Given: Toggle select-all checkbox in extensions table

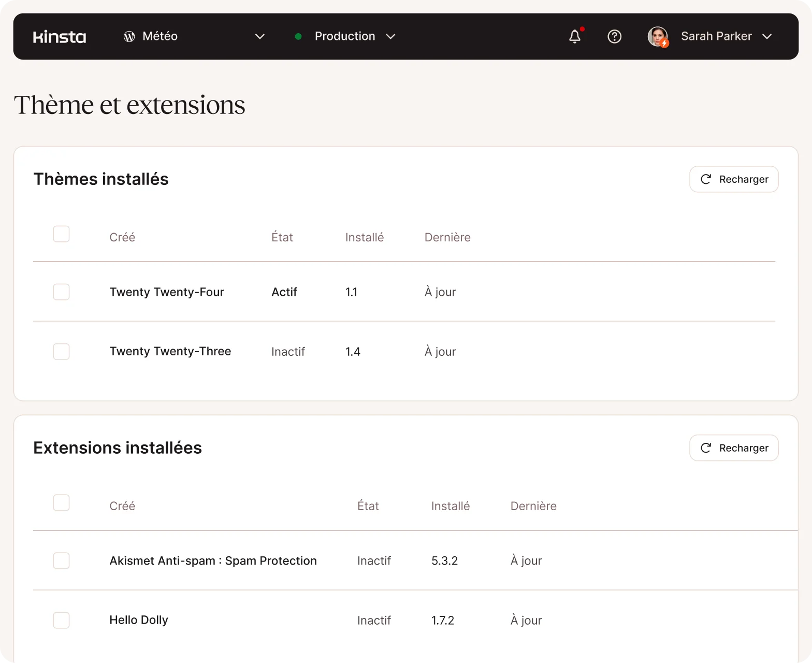Looking at the screenshot, I should 61,503.
